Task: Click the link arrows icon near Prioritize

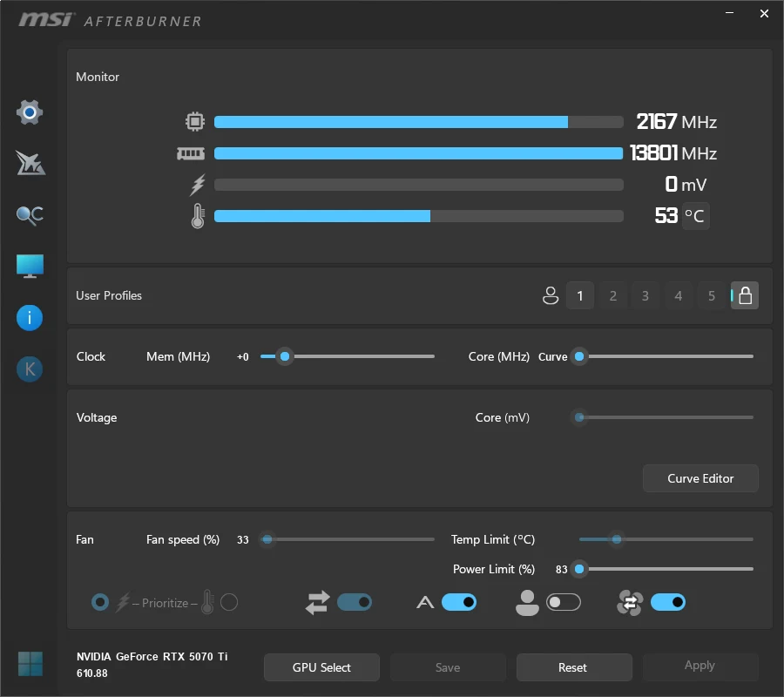Action: tap(317, 603)
